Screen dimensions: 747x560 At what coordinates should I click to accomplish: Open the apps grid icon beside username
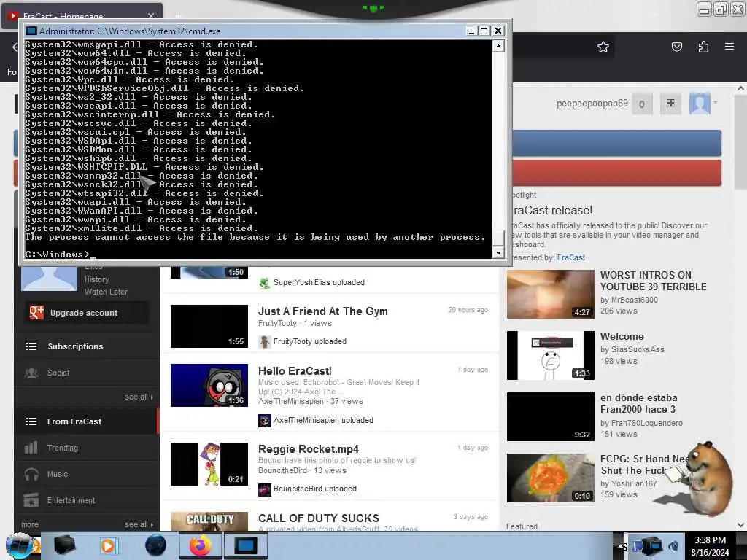[x=670, y=104]
